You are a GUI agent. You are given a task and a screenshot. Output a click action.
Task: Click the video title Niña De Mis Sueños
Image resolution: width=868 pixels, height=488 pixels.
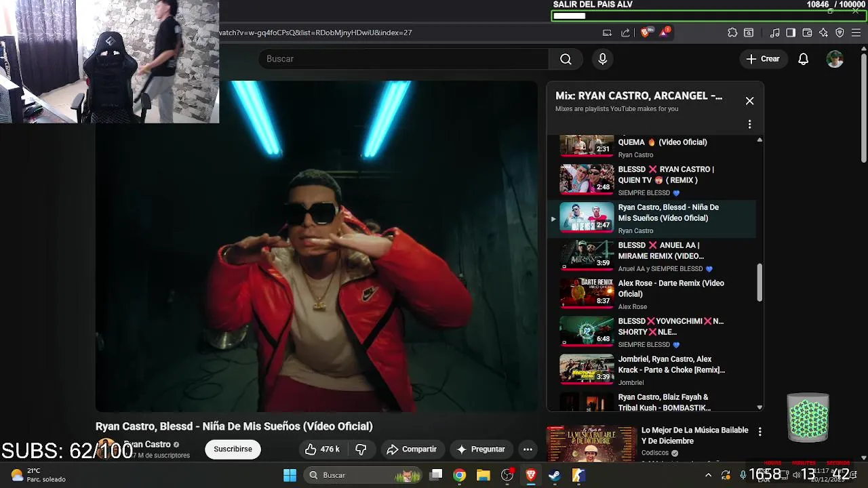[x=234, y=426]
